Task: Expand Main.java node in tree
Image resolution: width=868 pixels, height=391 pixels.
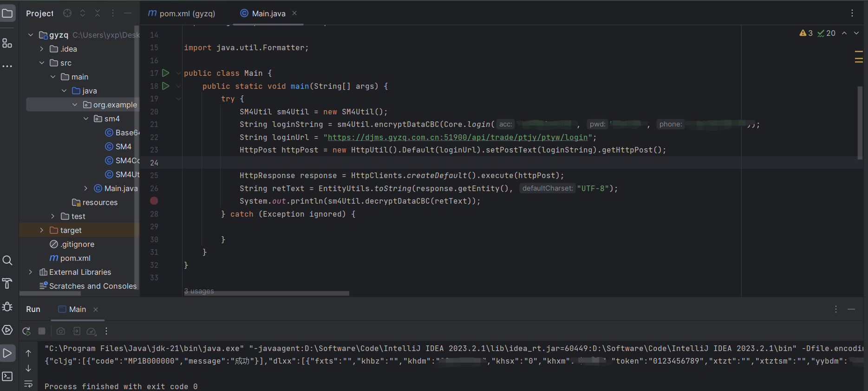Action: [86, 188]
